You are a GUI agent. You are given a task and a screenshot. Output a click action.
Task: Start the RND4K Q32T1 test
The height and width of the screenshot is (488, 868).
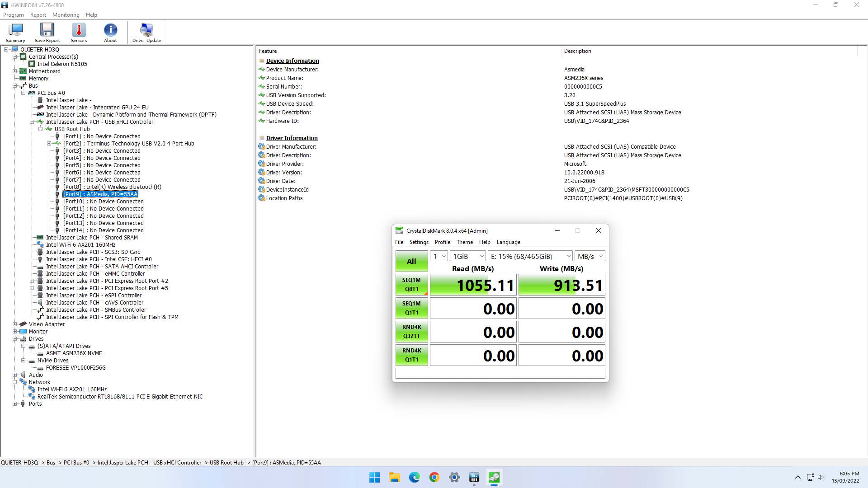point(411,332)
